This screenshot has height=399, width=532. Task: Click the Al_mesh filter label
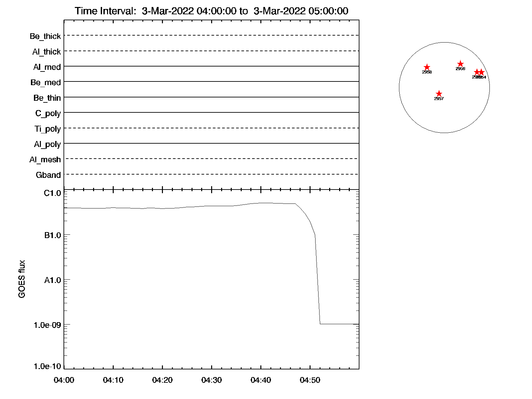45,160
